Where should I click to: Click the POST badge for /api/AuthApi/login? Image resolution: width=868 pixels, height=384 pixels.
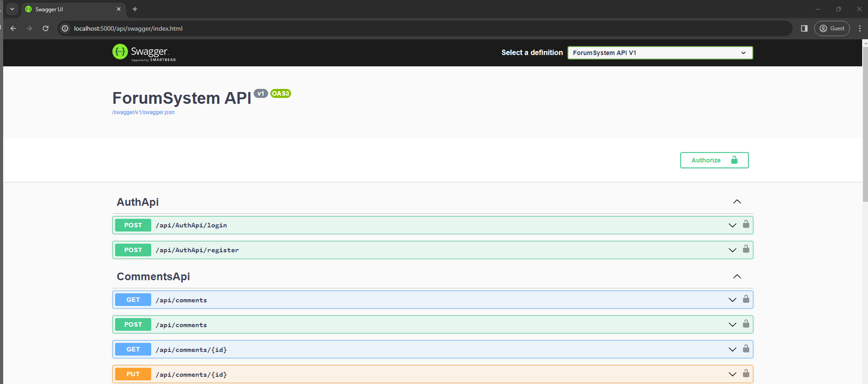click(x=133, y=225)
